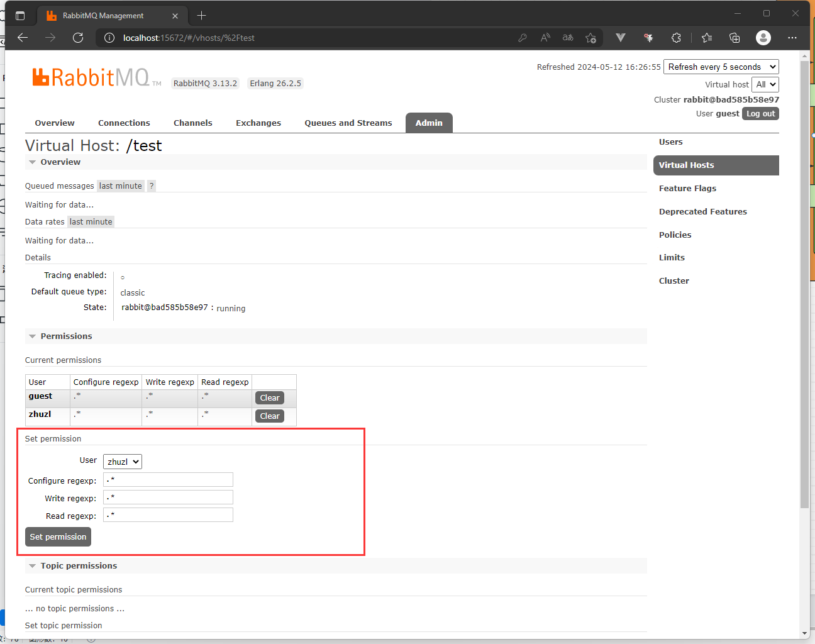815x644 pixels.
Task: Reload the RabbitMQ Management page
Action: point(78,38)
